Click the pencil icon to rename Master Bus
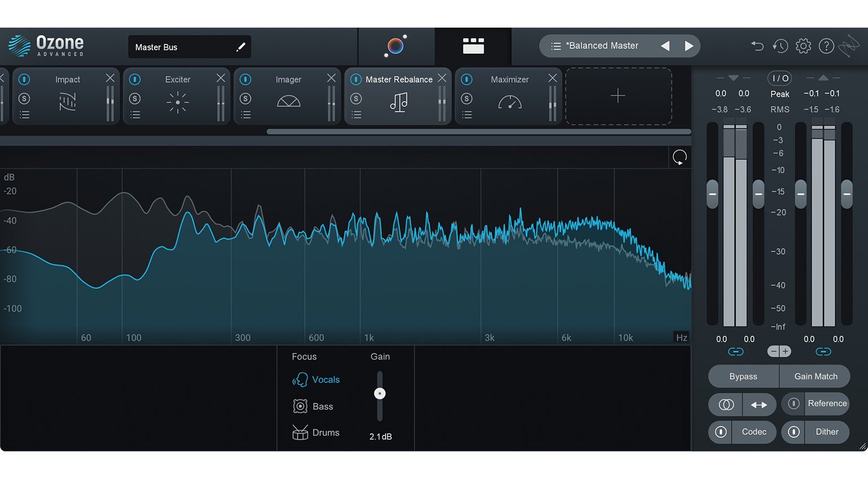Viewport: 868px width, 479px height. (x=241, y=47)
